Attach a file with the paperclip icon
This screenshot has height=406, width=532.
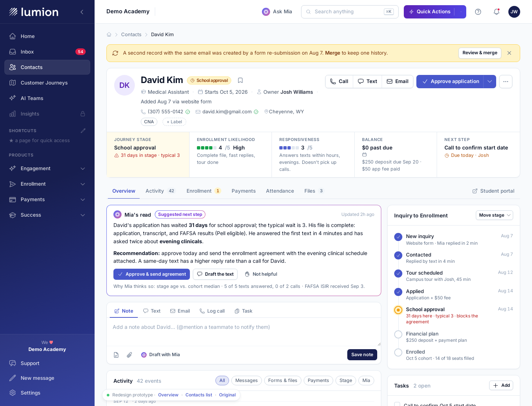click(x=129, y=355)
